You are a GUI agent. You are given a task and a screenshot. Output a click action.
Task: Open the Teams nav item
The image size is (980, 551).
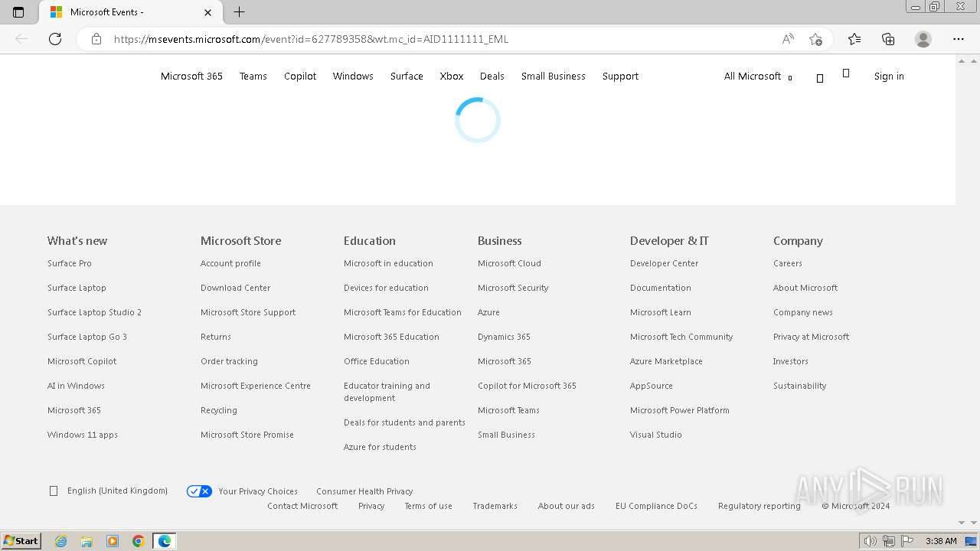click(x=253, y=76)
